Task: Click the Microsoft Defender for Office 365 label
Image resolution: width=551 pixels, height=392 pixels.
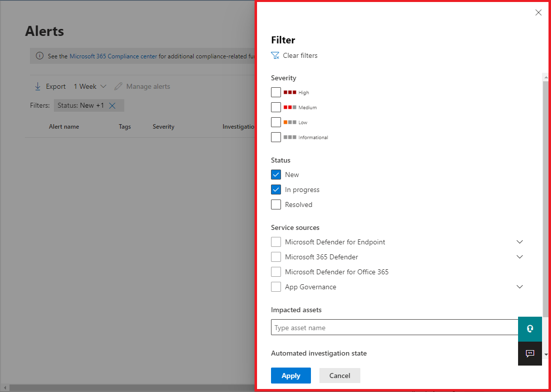Action: pos(337,272)
